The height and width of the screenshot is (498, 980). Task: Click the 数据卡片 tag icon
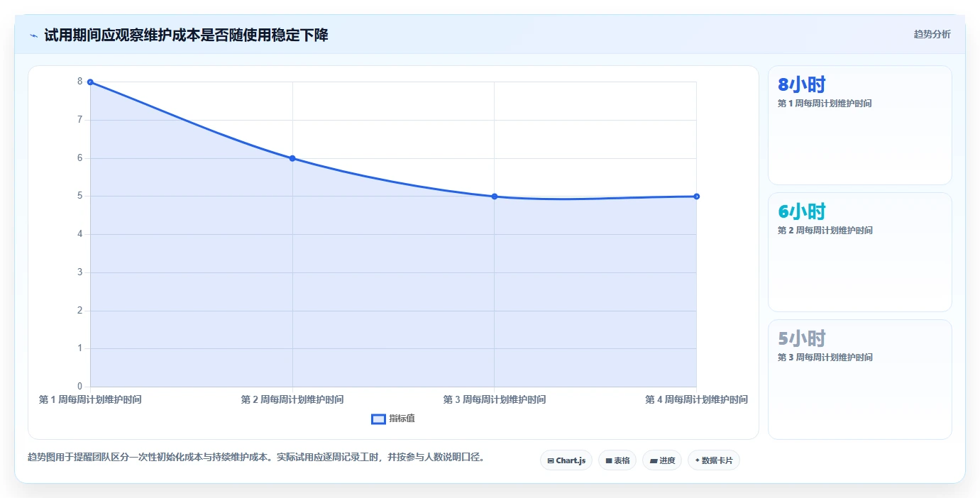tap(698, 461)
